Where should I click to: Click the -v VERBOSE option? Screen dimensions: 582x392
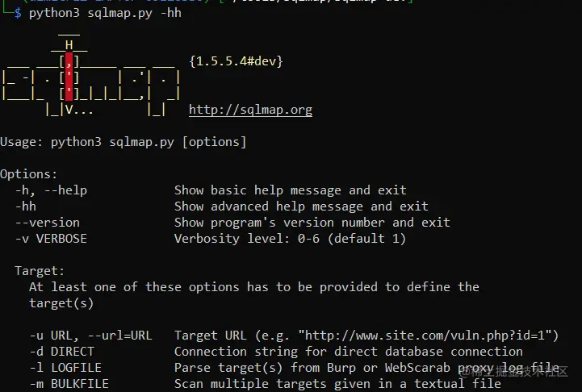(51, 239)
